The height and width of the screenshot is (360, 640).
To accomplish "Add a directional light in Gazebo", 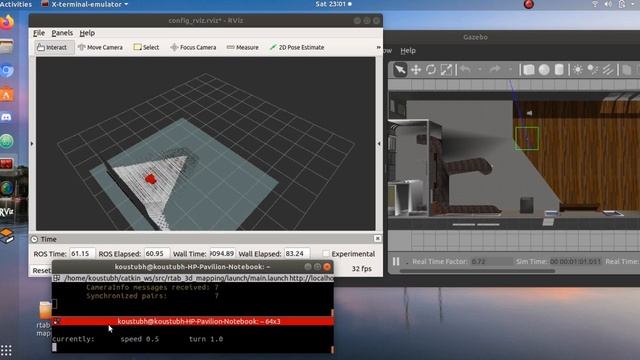I will click(x=608, y=70).
